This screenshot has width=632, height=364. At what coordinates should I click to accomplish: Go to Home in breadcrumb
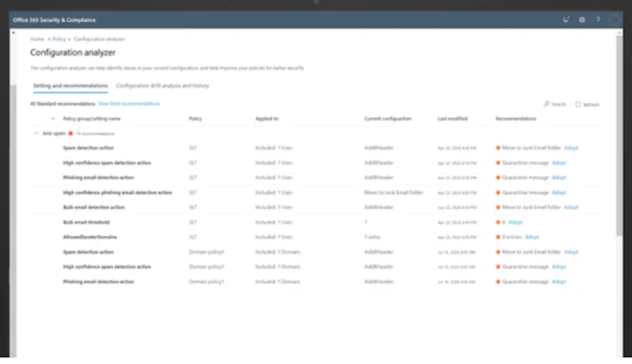click(37, 39)
